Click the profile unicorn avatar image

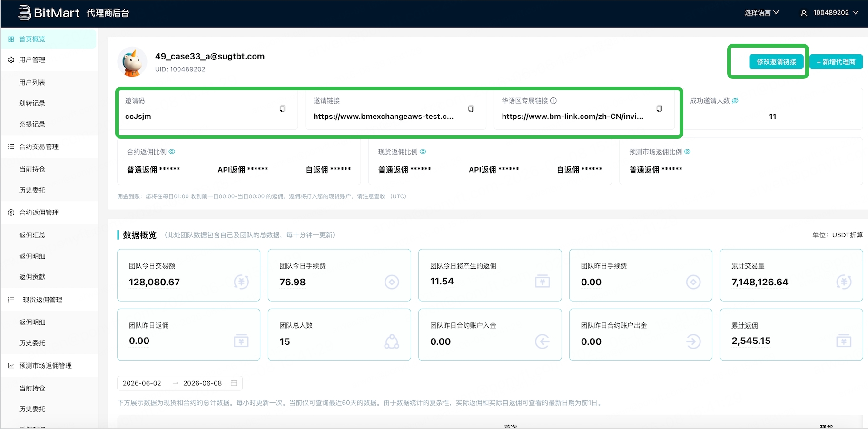(x=132, y=62)
